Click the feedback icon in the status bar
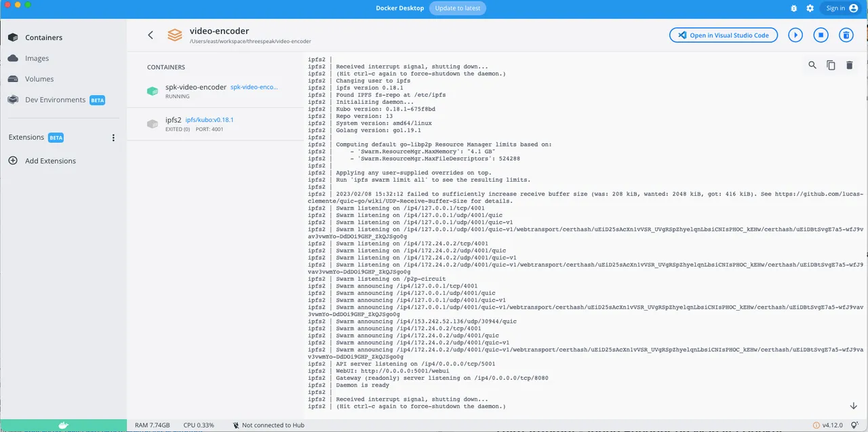This screenshot has width=868, height=432. click(x=856, y=425)
